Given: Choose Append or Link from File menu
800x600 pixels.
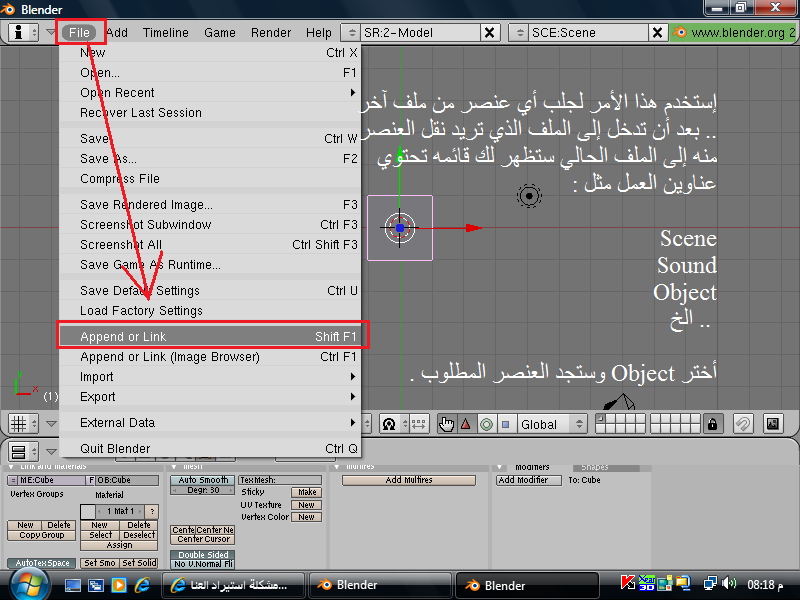Looking at the screenshot, I should 211,336.
